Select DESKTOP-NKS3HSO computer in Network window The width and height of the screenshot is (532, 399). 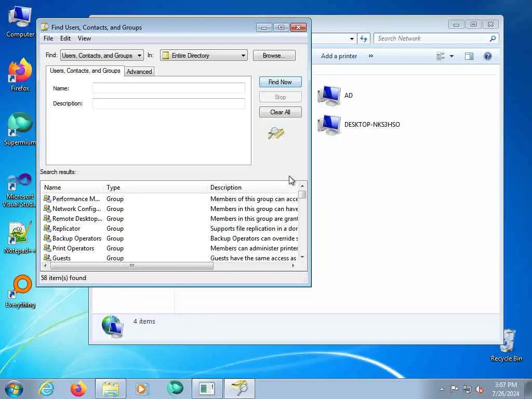click(x=358, y=125)
